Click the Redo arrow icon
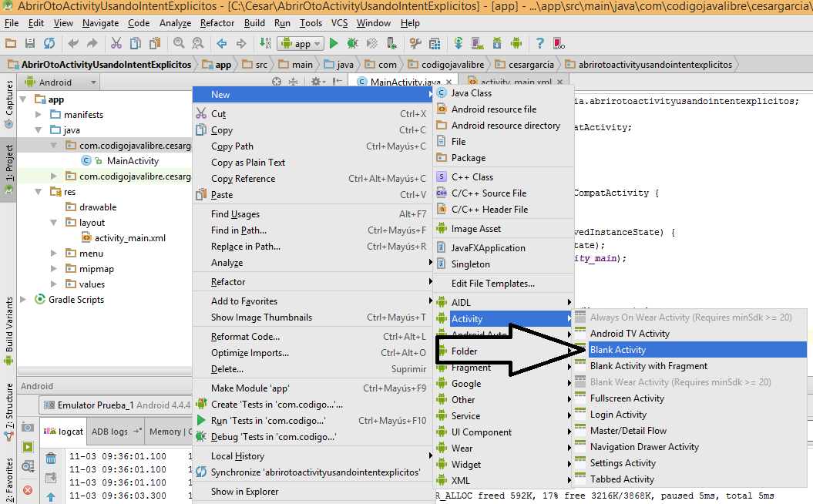813x504 pixels. [92, 44]
